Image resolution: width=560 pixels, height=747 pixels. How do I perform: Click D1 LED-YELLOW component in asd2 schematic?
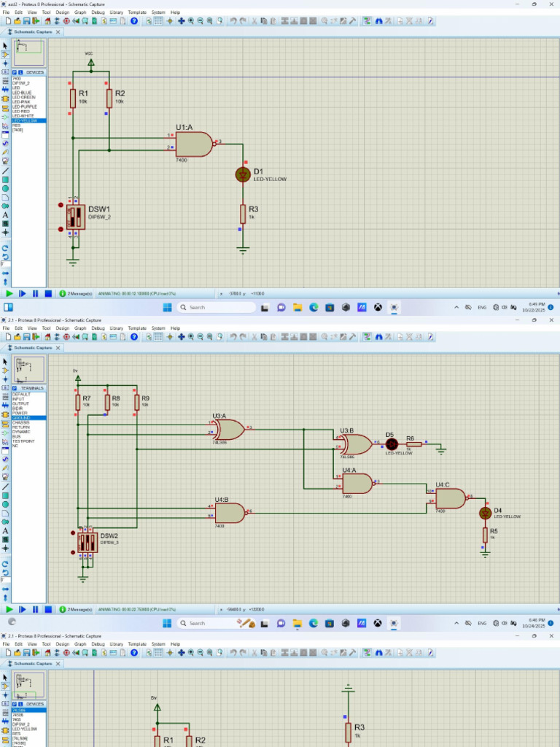(x=243, y=175)
